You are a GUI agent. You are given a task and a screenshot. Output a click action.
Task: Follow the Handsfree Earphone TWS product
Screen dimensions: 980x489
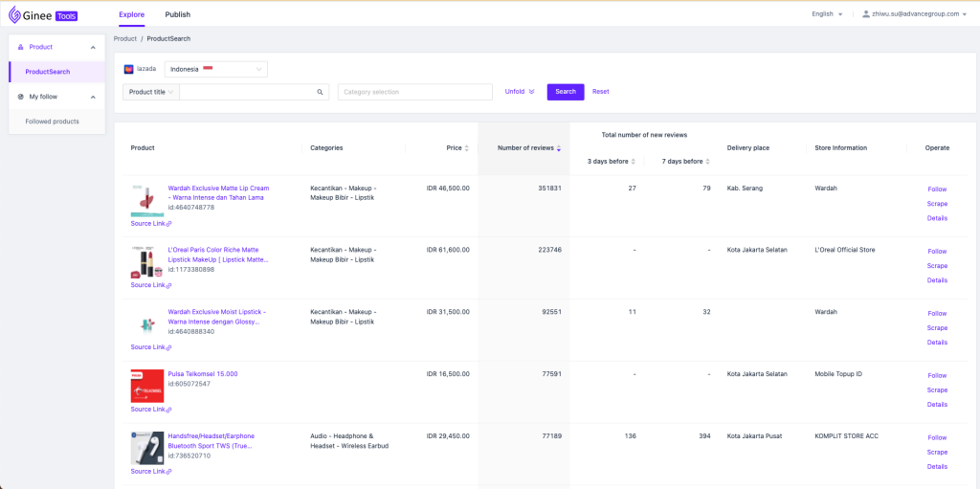[x=937, y=437]
